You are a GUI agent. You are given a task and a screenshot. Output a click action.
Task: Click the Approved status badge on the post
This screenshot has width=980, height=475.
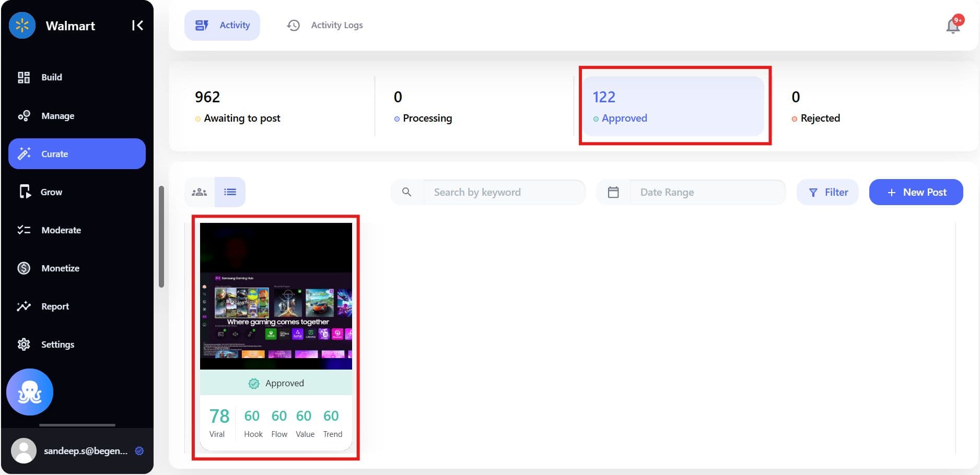276,383
